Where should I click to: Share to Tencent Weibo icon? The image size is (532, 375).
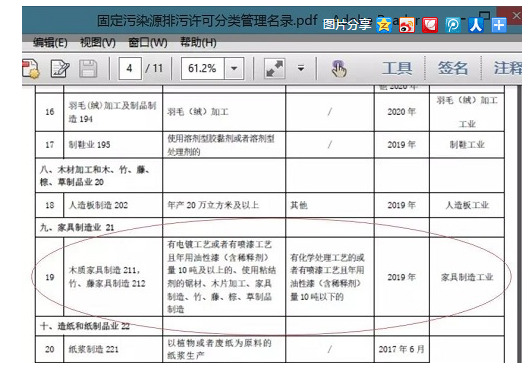pyautogui.click(x=453, y=25)
